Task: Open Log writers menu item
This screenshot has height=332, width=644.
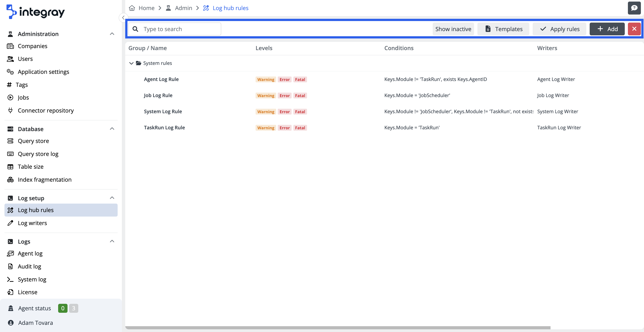Action: [x=32, y=223]
